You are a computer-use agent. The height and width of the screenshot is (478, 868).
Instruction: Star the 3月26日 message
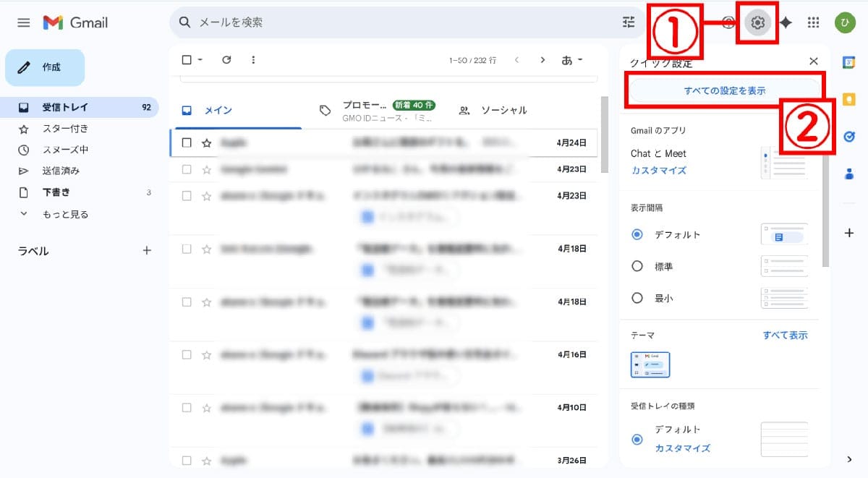(207, 460)
